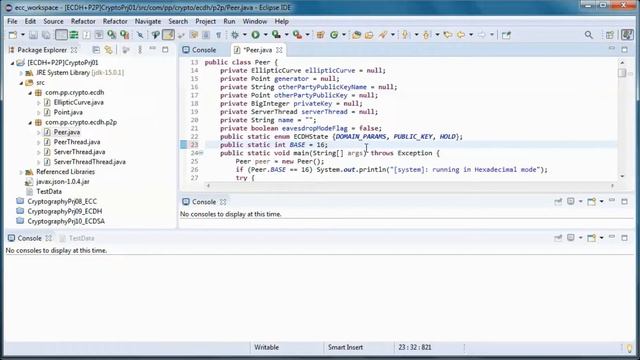Maximize the Package Explorer panel
Viewport: 640px width, 360px height.
coord(165,50)
